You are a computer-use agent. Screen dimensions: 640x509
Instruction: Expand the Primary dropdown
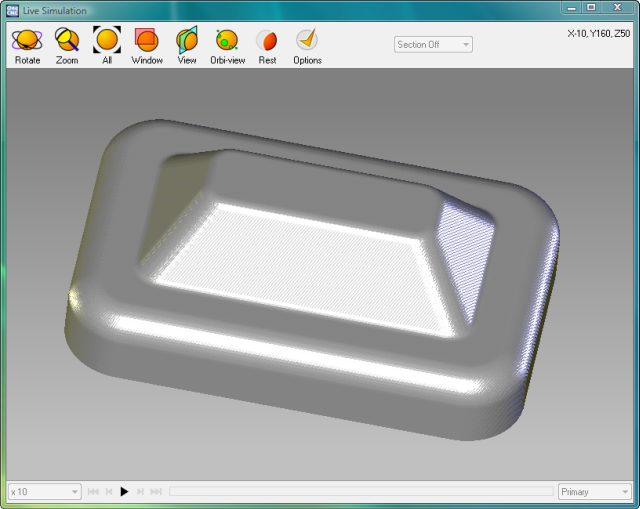594,492
